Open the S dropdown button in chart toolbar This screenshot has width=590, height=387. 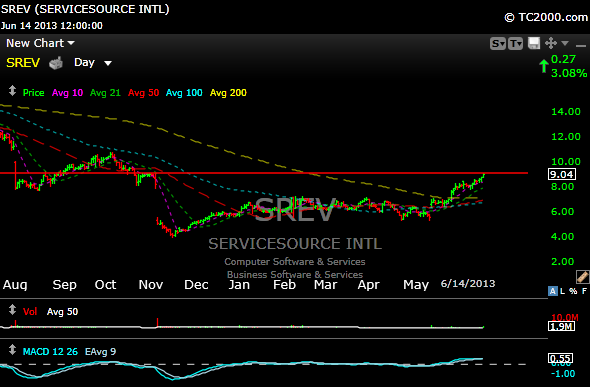pos(498,44)
